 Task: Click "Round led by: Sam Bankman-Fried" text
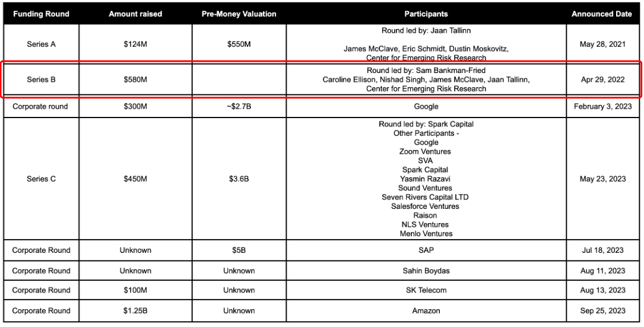(426, 71)
